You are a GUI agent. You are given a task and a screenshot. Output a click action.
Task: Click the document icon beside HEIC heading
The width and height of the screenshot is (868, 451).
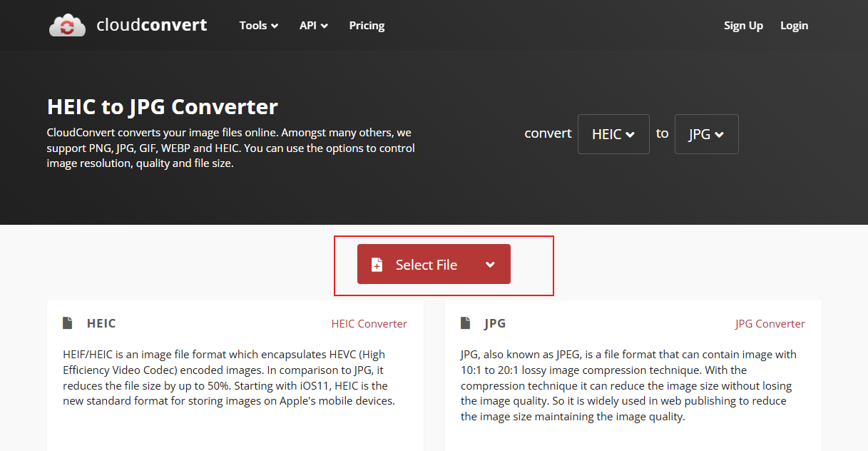point(67,323)
